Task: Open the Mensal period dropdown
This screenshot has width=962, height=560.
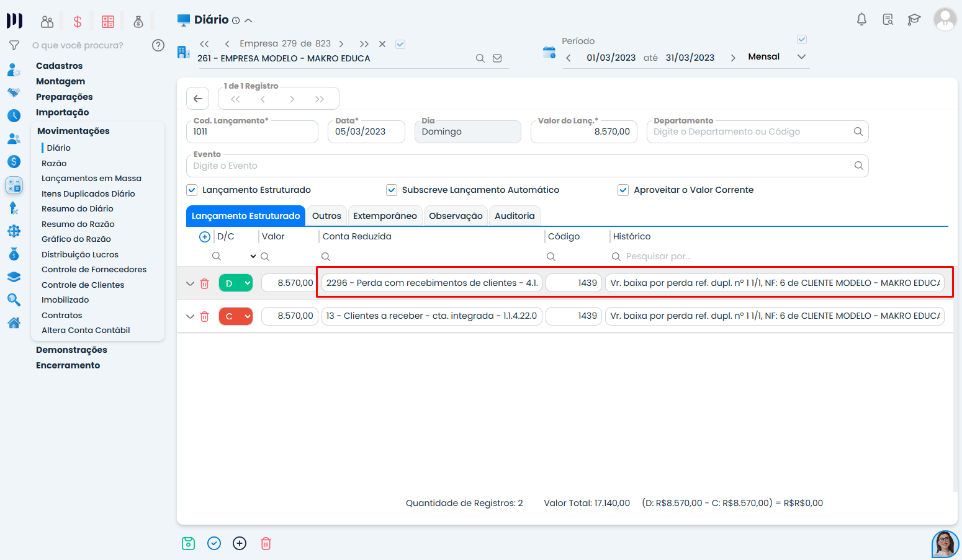Action: [776, 57]
